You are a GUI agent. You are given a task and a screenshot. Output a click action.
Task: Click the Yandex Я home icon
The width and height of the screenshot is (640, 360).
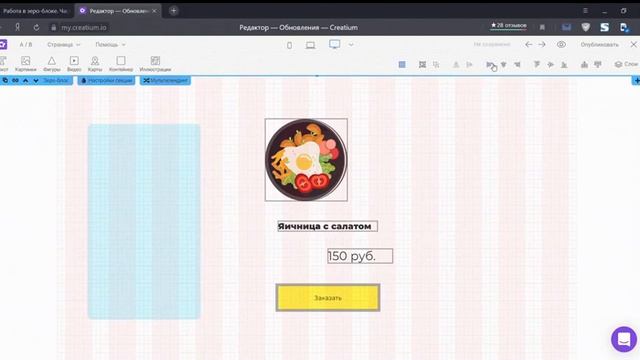coord(17,27)
